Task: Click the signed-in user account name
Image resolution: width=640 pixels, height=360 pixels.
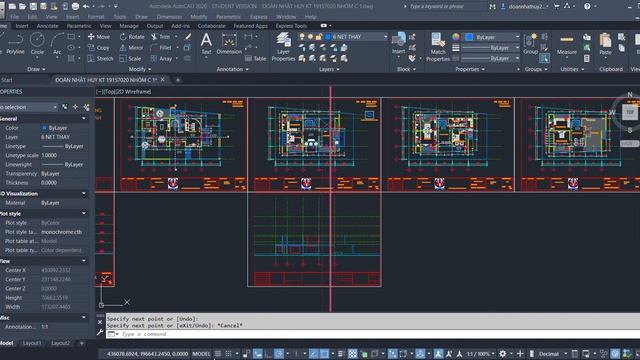Action: click(x=526, y=7)
